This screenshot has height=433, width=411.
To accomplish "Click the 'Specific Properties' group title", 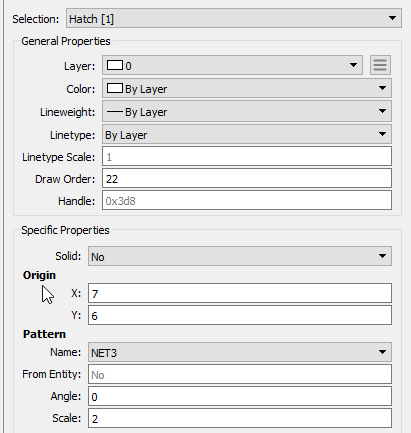I will 65,230.
